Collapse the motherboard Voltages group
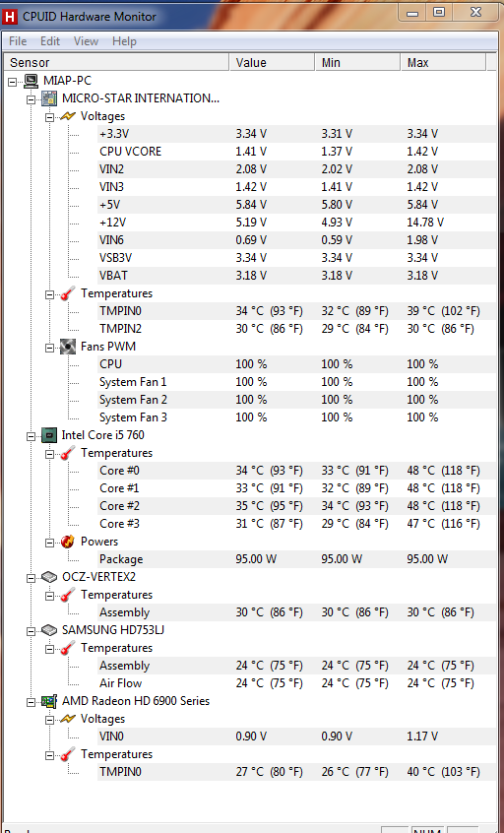The width and height of the screenshot is (504, 833). 50,117
